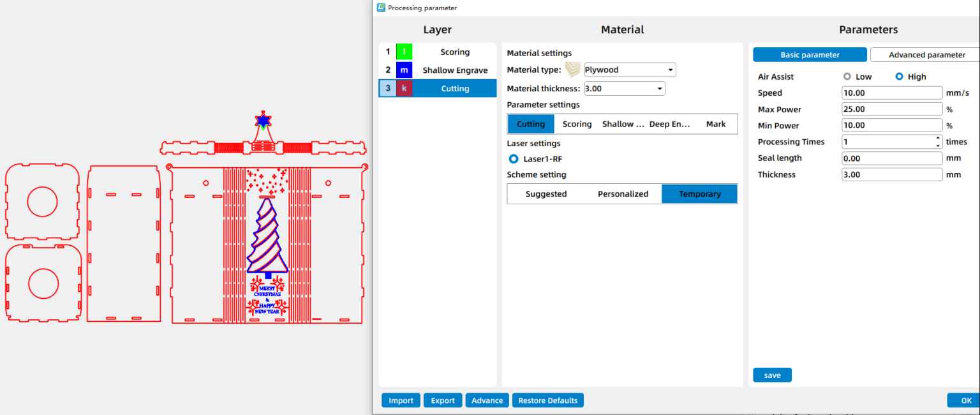Select the Laser1-RF radio option
The width and height of the screenshot is (980, 415).
tap(514, 158)
